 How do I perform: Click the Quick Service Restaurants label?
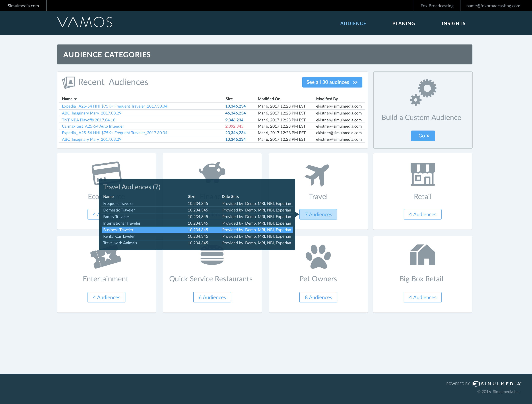tap(211, 279)
